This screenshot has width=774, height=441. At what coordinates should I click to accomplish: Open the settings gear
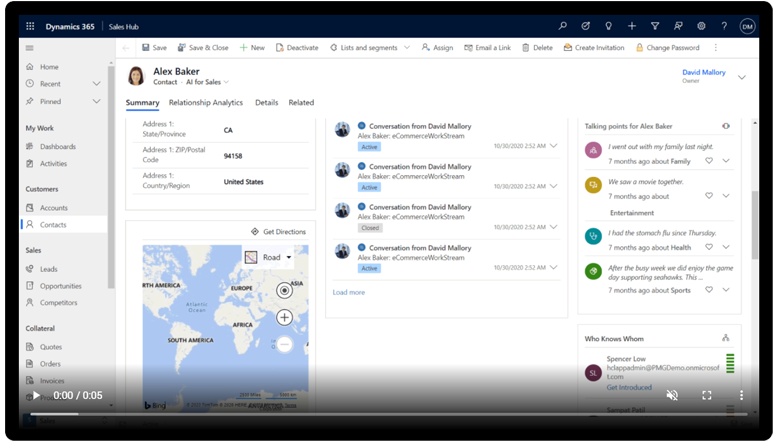coord(701,26)
